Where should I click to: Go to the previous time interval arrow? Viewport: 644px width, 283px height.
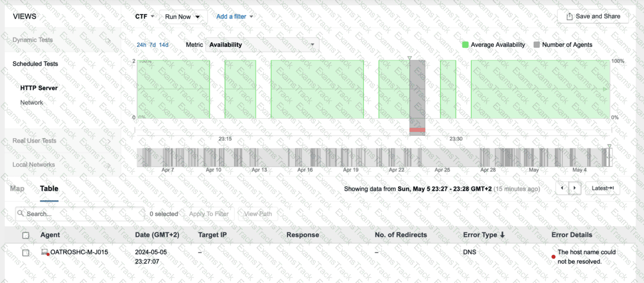[x=562, y=188]
